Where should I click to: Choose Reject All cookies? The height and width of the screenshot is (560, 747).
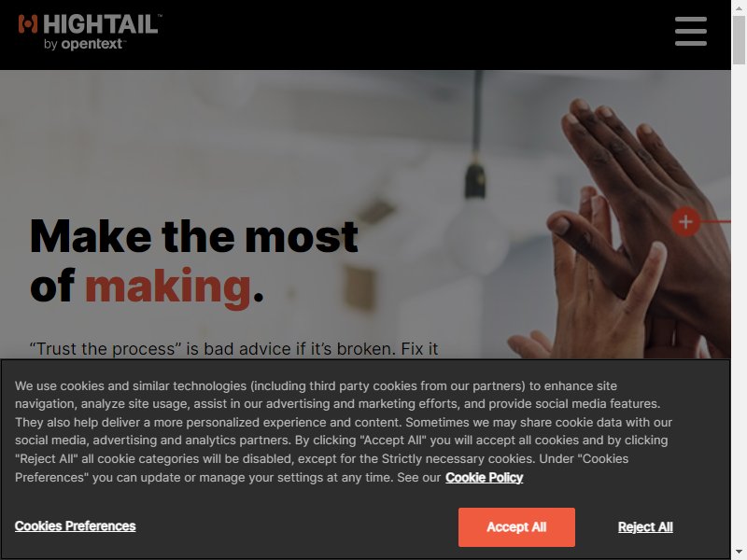pyautogui.click(x=645, y=527)
